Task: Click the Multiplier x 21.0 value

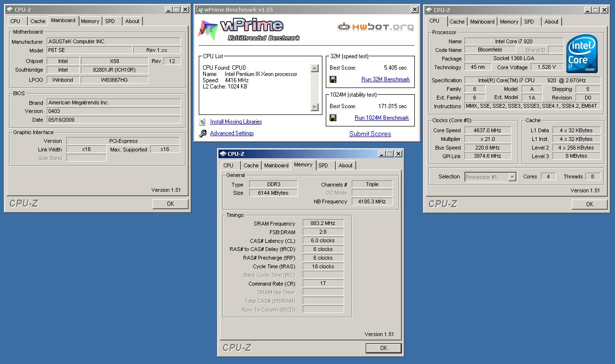Action: pyautogui.click(x=487, y=139)
